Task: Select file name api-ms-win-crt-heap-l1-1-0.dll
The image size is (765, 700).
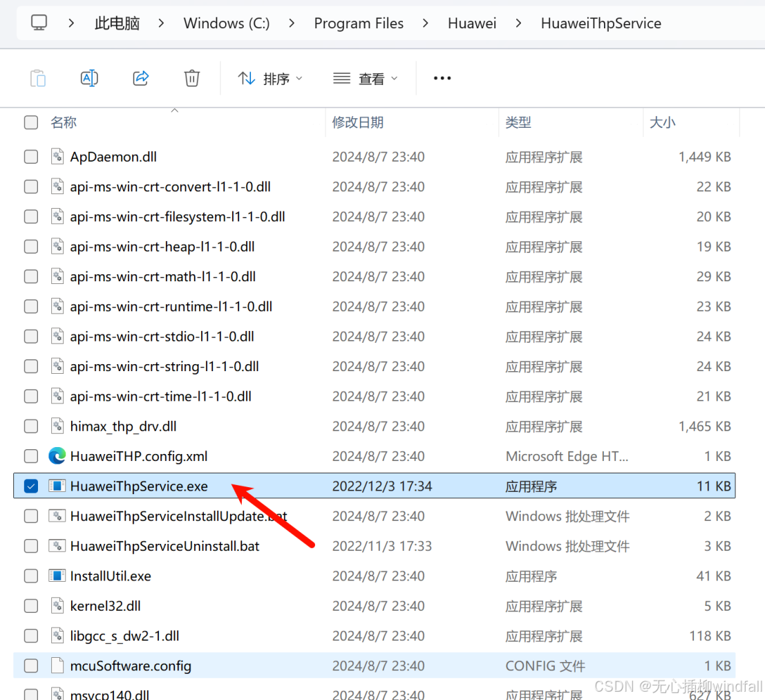Action: click(x=162, y=247)
